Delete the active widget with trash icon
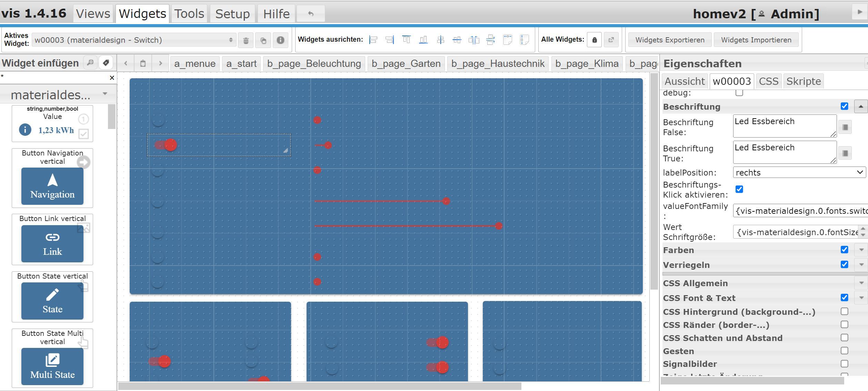Image resolution: width=868 pixels, height=391 pixels. (246, 40)
